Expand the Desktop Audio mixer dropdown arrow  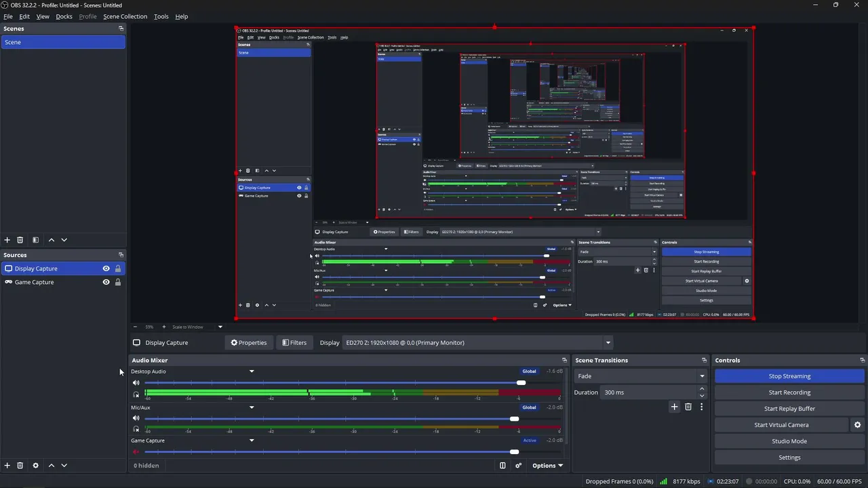tap(252, 371)
